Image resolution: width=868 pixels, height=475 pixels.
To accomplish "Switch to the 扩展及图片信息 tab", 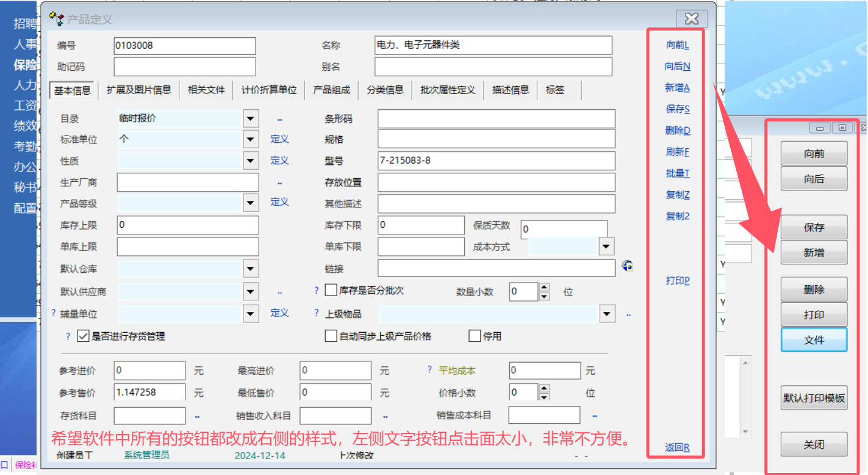I will click(138, 90).
